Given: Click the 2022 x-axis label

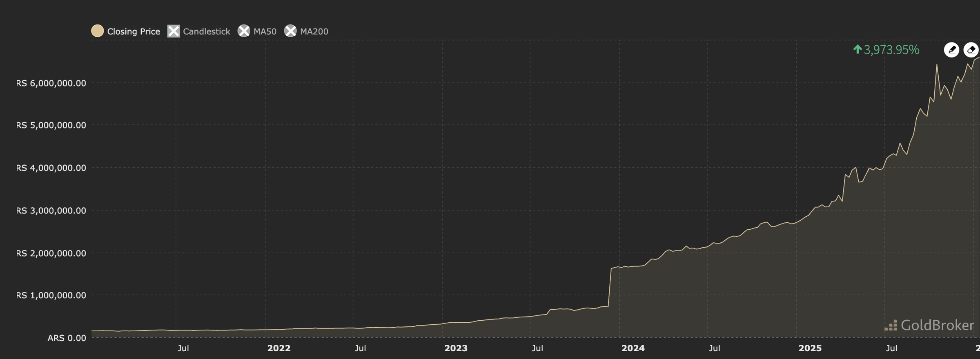Looking at the screenshot, I should [279, 348].
